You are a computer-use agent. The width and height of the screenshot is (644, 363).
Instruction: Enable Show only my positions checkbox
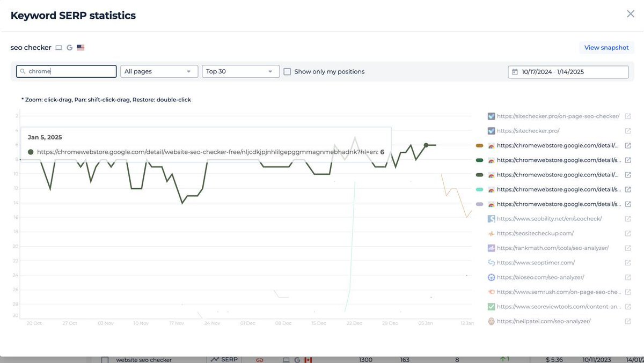tap(287, 72)
